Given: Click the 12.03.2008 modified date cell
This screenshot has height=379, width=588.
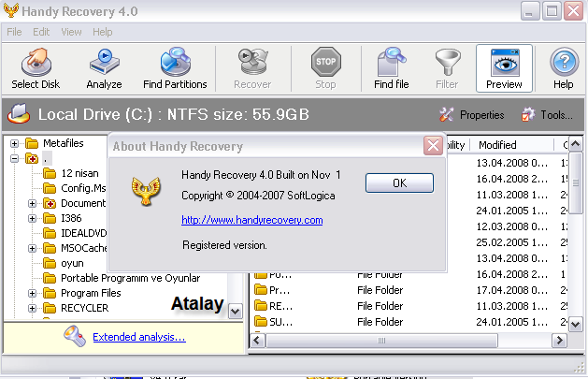Looking at the screenshot, I should (x=512, y=226).
